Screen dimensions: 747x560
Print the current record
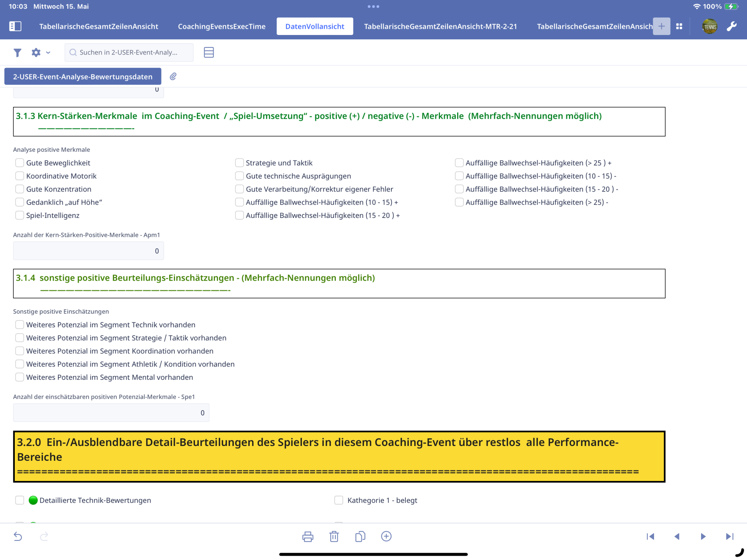coord(308,537)
